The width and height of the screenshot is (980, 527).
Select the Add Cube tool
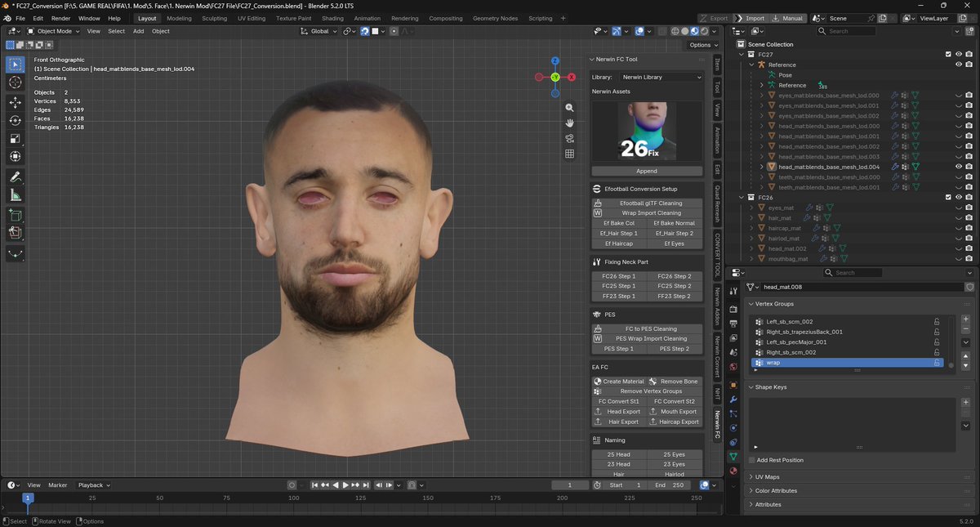[16, 215]
